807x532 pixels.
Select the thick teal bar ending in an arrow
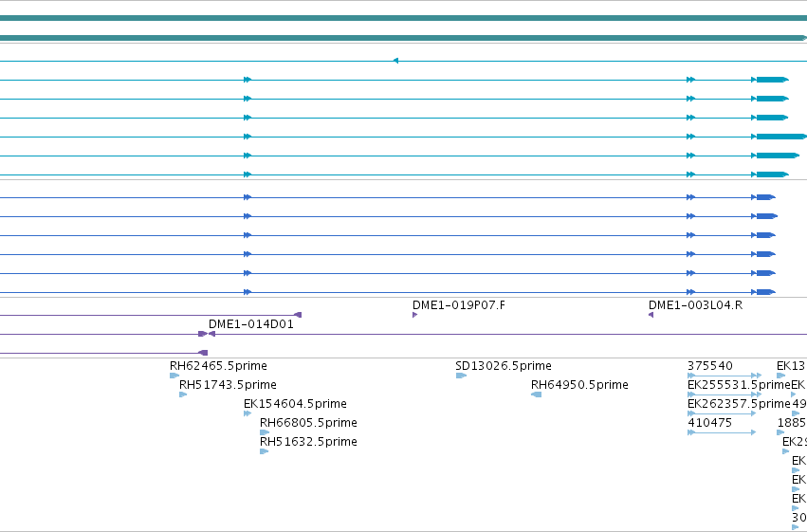pos(404,38)
